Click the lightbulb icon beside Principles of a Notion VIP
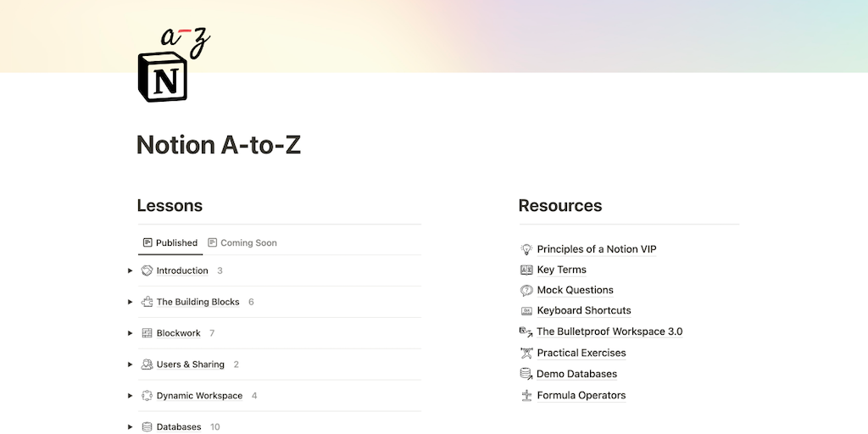The height and width of the screenshot is (434, 868). (x=526, y=249)
